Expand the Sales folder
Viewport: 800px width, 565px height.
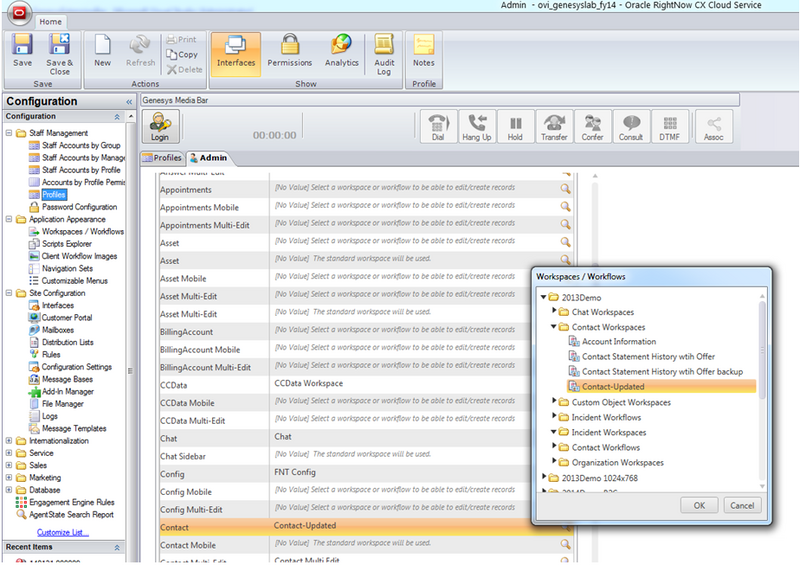[x=9, y=465]
